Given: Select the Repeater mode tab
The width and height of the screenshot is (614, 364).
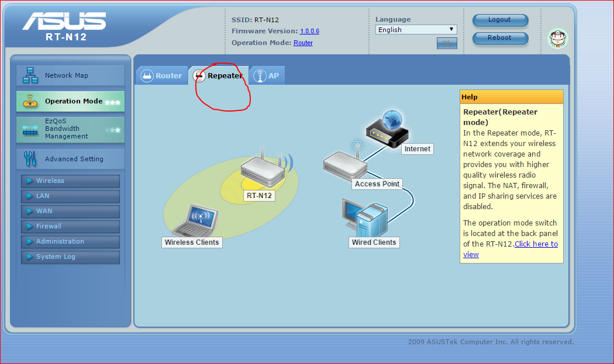Looking at the screenshot, I should click(219, 75).
